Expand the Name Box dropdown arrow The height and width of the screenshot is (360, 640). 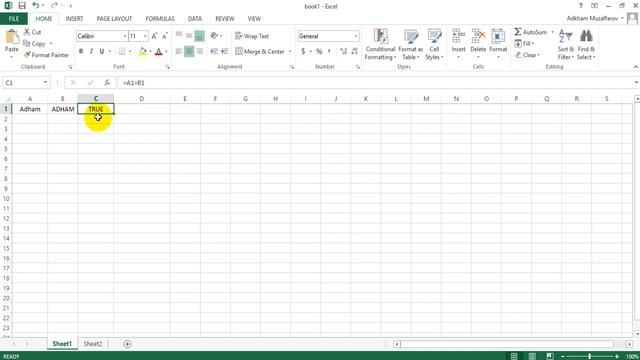click(x=45, y=82)
